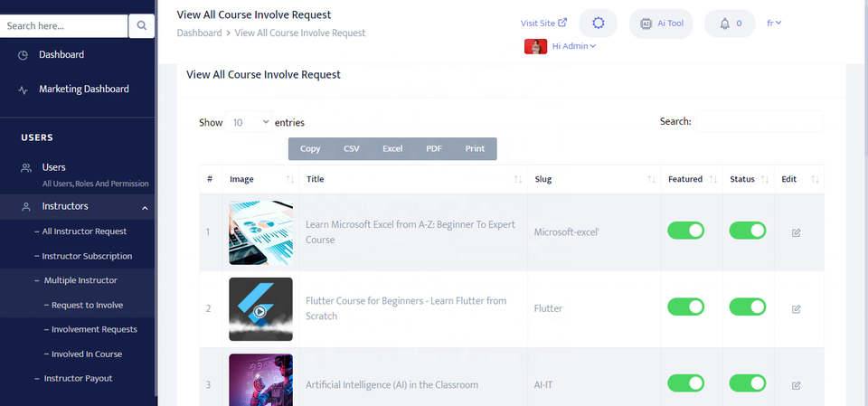The height and width of the screenshot is (406, 868).
Task: Open the notifications bell icon
Action: [x=724, y=24]
